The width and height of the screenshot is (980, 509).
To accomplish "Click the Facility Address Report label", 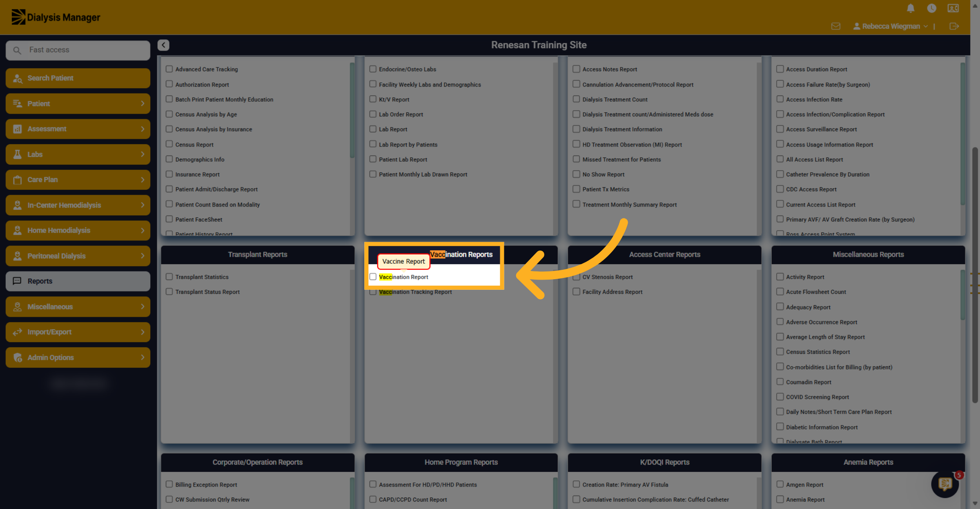I will (x=612, y=292).
